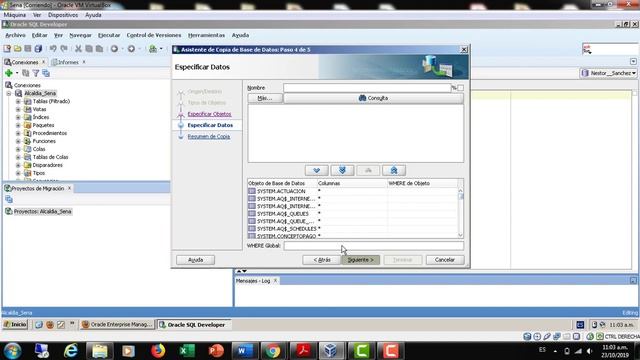Open the Navegar menu

[x=80, y=35]
